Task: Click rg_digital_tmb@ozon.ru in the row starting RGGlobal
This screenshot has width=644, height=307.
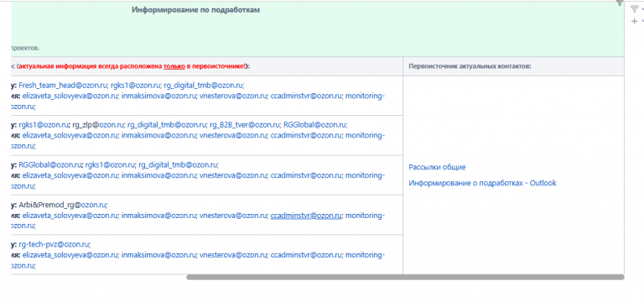Action: click(x=178, y=164)
